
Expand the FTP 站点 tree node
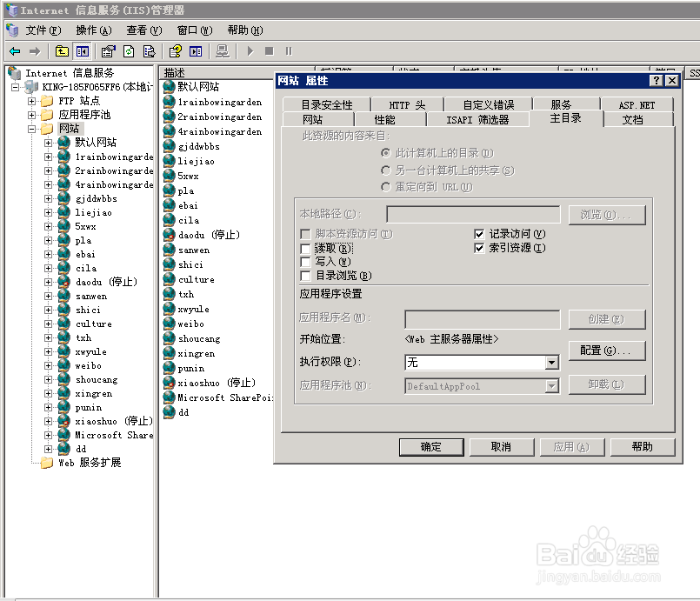31,101
